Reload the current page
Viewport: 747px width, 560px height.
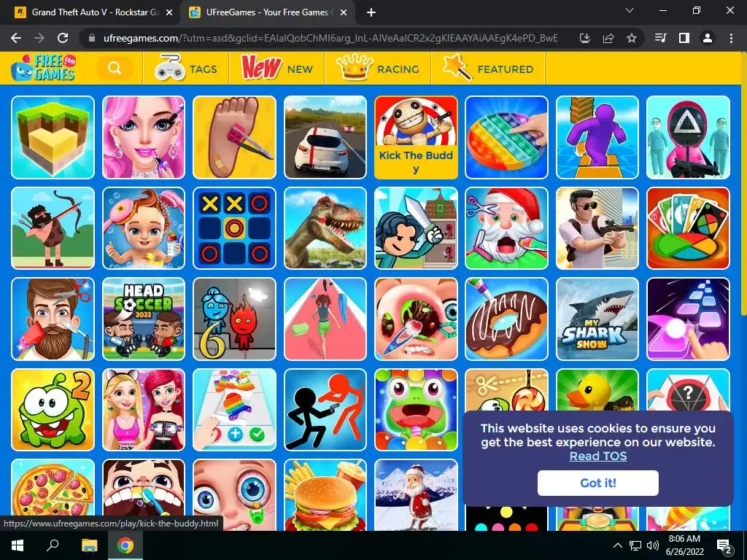(63, 38)
